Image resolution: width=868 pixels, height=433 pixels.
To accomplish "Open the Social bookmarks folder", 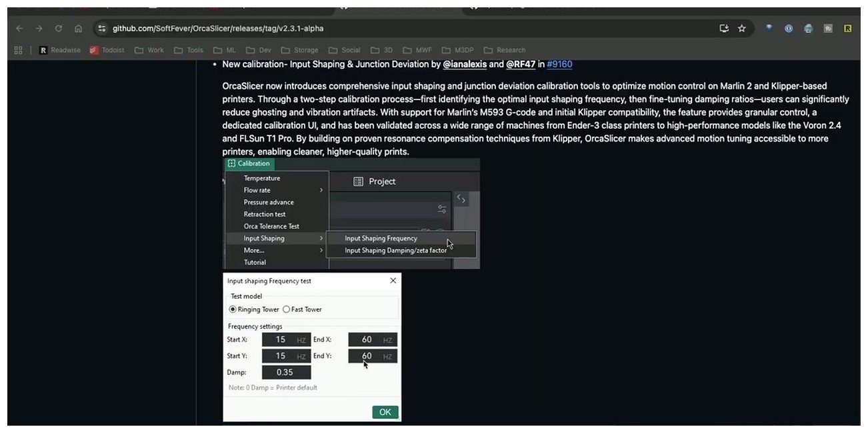I will (x=345, y=50).
